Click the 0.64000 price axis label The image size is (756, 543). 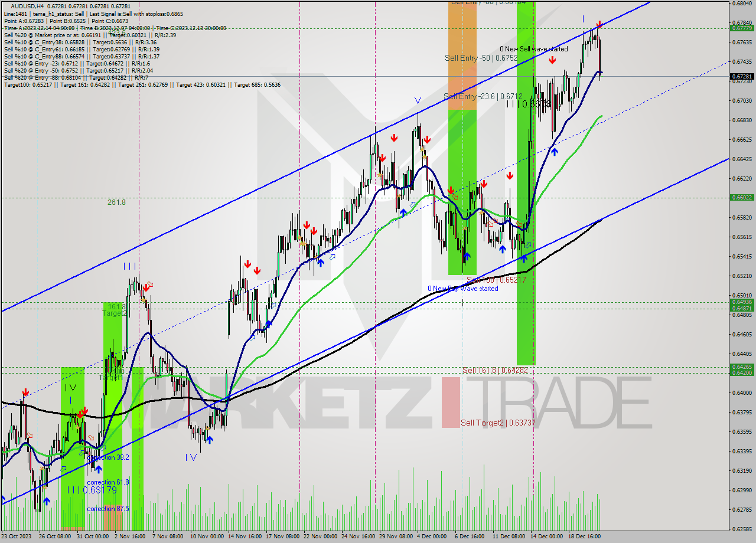pos(741,392)
